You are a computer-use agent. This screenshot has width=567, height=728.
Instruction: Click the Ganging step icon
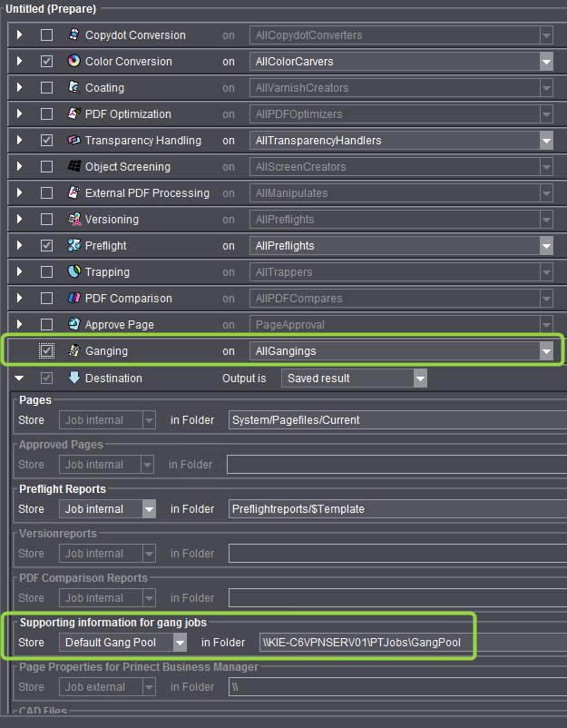pyautogui.click(x=74, y=351)
